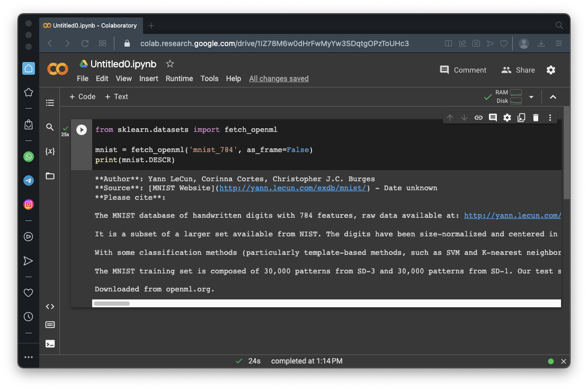
Task: Mirror cell in tab icon
Action: click(521, 118)
